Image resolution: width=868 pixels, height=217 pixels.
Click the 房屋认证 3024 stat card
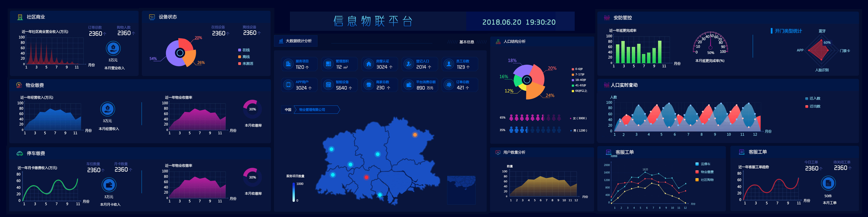click(x=380, y=64)
